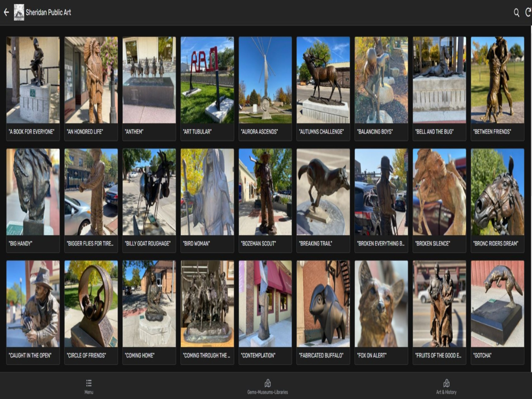The height and width of the screenshot is (399, 532).
Task: Select the Menu tab label
Action: click(x=89, y=392)
